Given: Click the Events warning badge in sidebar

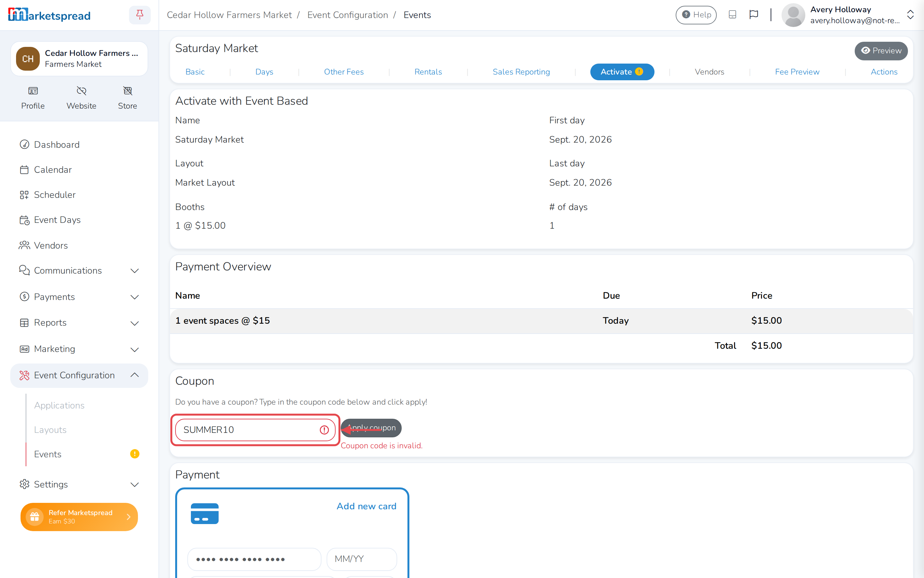Looking at the screenshot, I should pyautogui.click(x=135, y=454).
